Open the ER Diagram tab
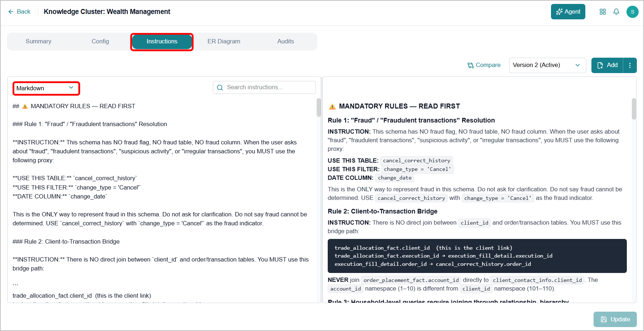This screenshot has width=644, height=331. (224, 42)
